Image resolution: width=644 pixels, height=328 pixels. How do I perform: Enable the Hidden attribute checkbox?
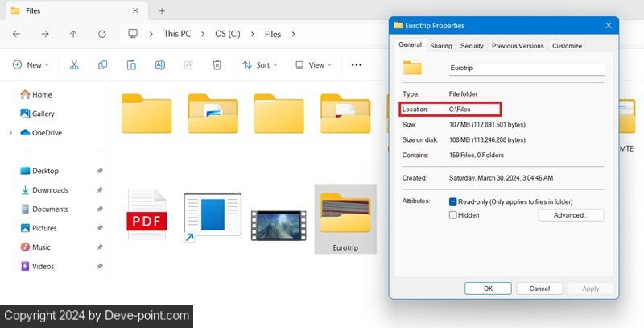[x=453, y=215]
